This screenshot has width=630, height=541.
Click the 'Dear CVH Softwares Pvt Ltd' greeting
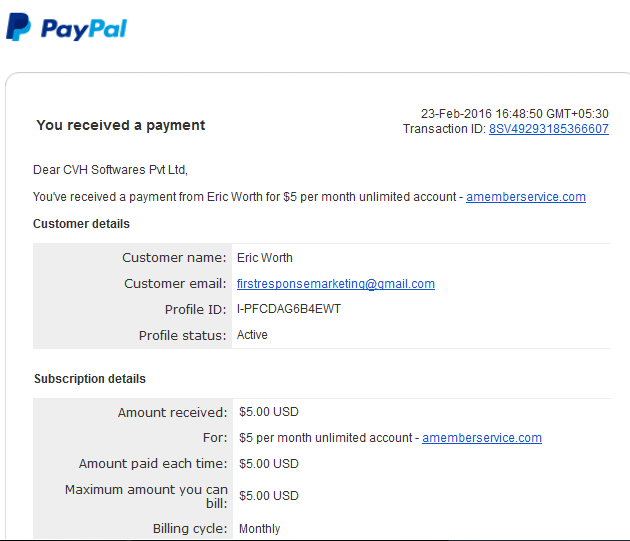point(110,170)
